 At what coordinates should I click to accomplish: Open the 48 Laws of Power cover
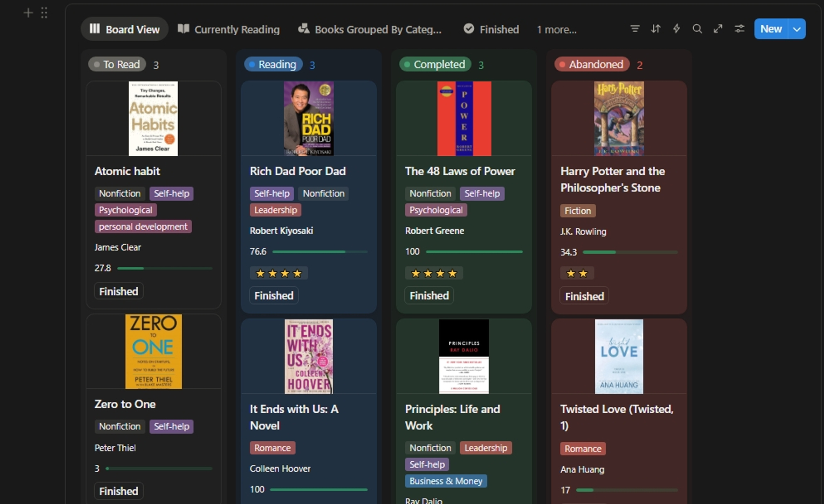(464, 119)
